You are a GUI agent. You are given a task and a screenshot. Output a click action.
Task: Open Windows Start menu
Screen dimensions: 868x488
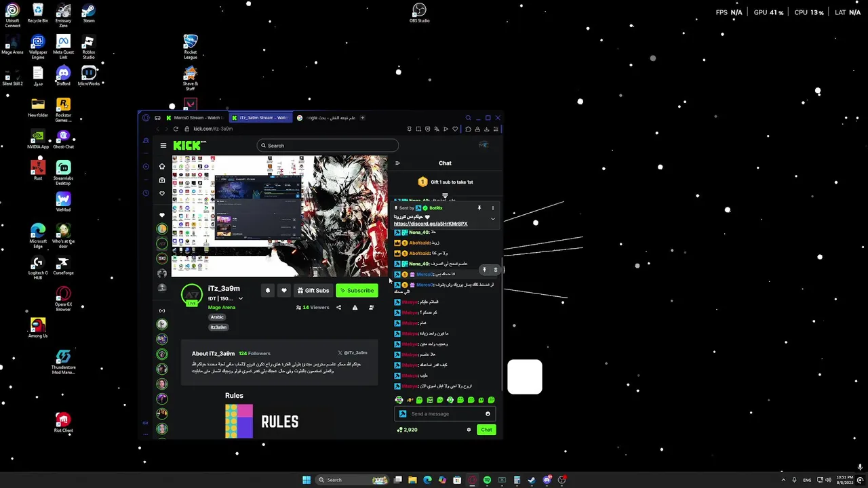(307, 480)
